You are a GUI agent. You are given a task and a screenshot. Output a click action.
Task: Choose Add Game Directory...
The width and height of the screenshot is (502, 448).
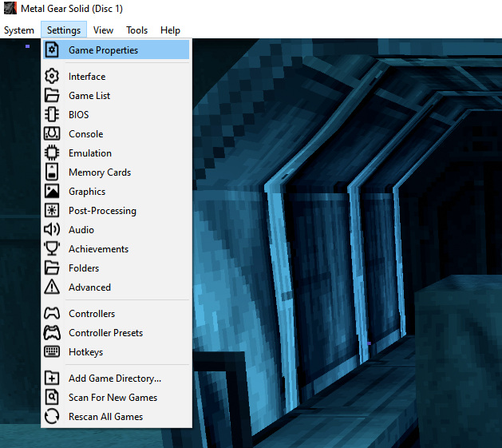point(117,379)
